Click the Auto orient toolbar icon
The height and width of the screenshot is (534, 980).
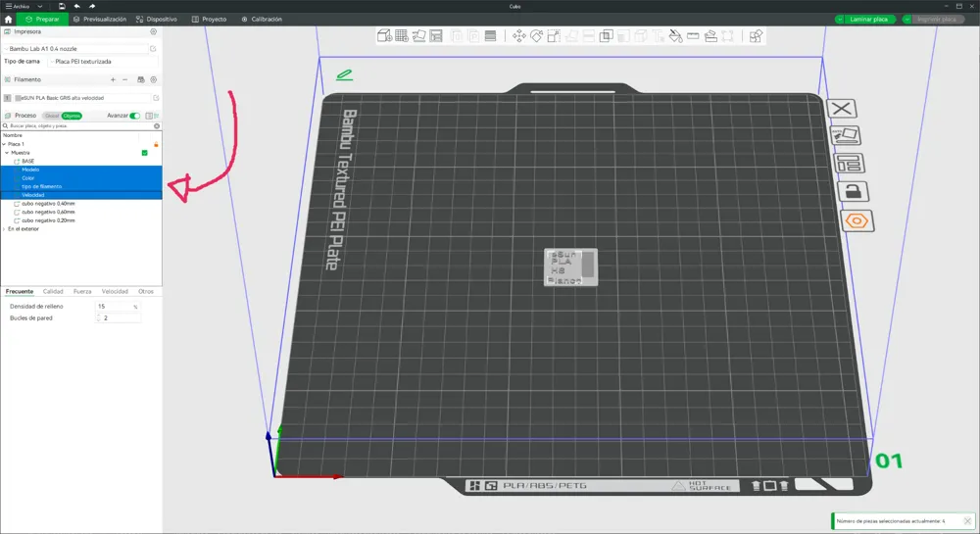(418, 35)
